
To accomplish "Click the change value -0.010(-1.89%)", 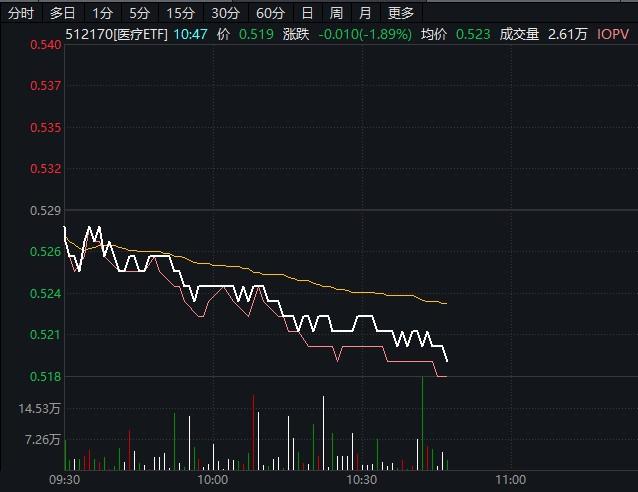I will coord(365,34).
